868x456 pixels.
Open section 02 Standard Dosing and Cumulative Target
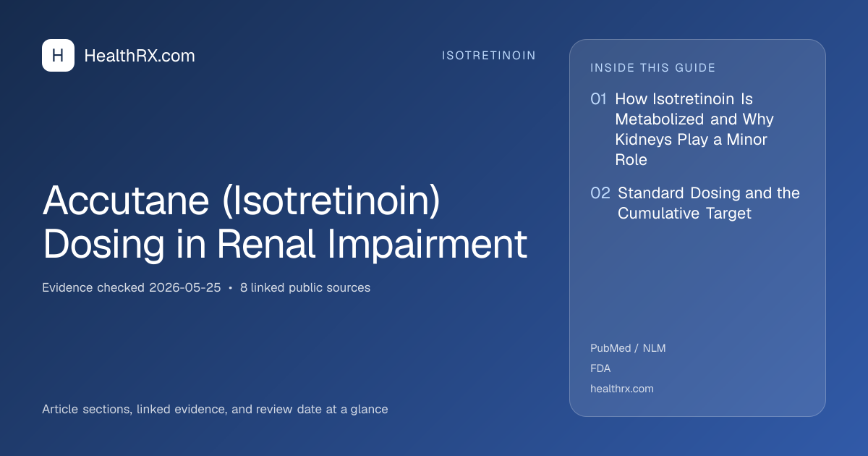pos(695,203)
